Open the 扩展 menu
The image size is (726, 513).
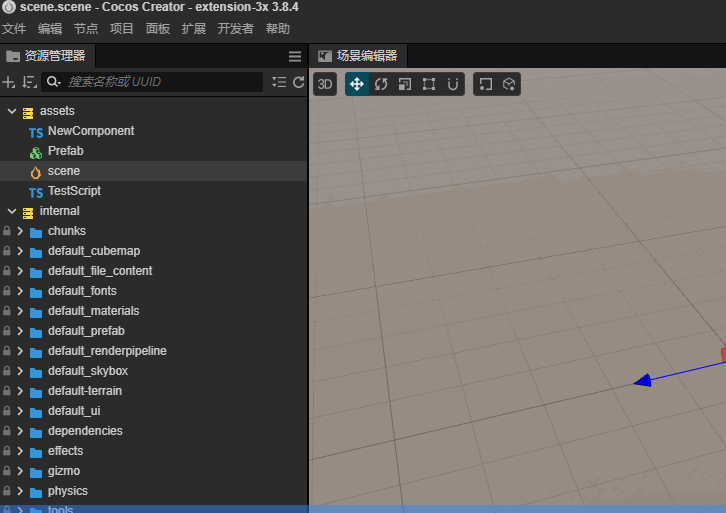coord(194,29)
